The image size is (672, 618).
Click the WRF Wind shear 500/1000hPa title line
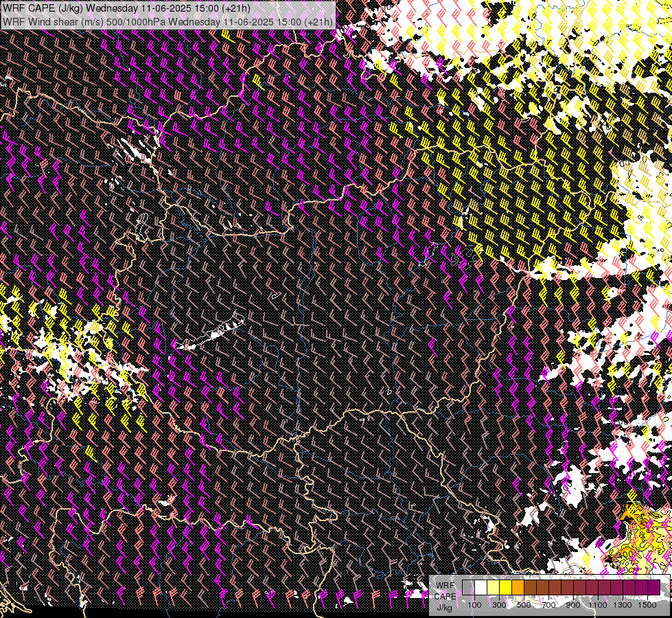(x=167, y=21)
